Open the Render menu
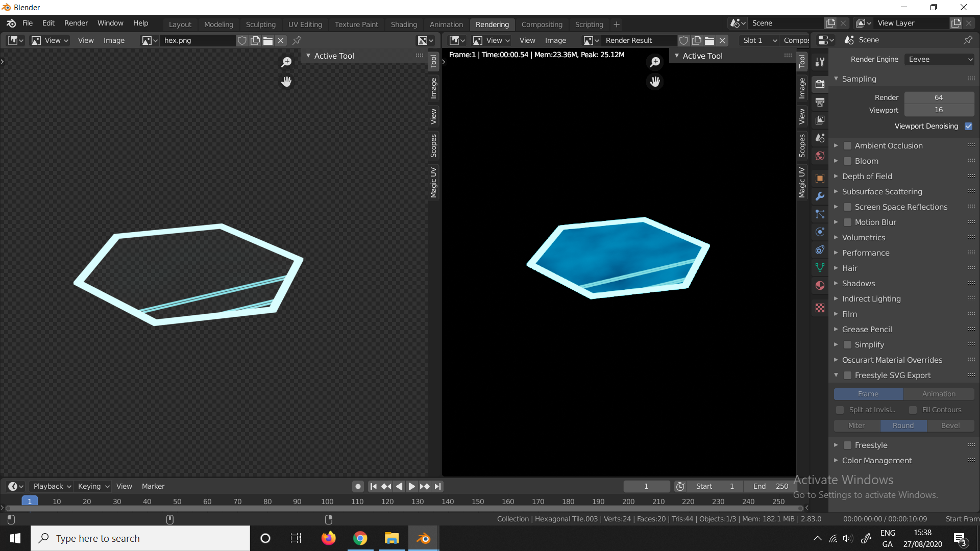The width and height of the screenshot is (980, 551). (x=76, y=23)
